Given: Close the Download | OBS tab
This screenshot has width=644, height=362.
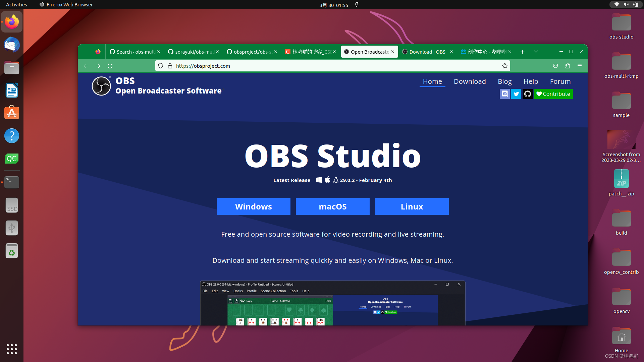Looking at the screenshot, I should (451, 52).
